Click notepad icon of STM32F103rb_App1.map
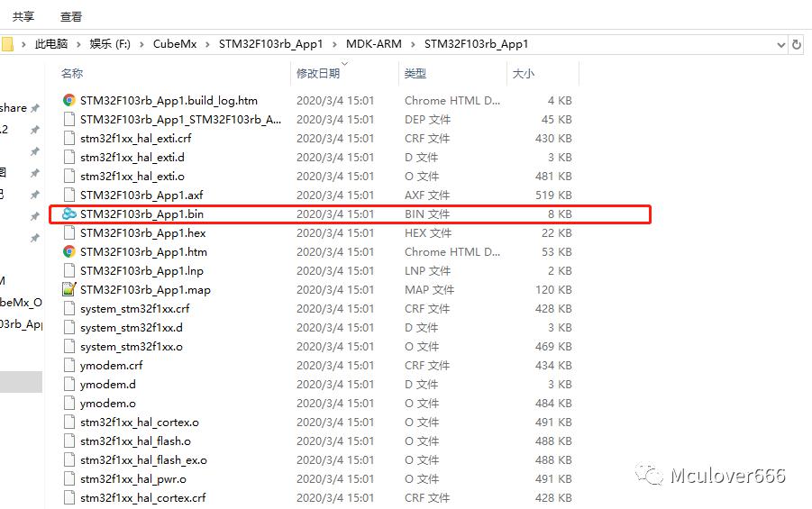Screen dimensions: 812x509 click(68, 289)
